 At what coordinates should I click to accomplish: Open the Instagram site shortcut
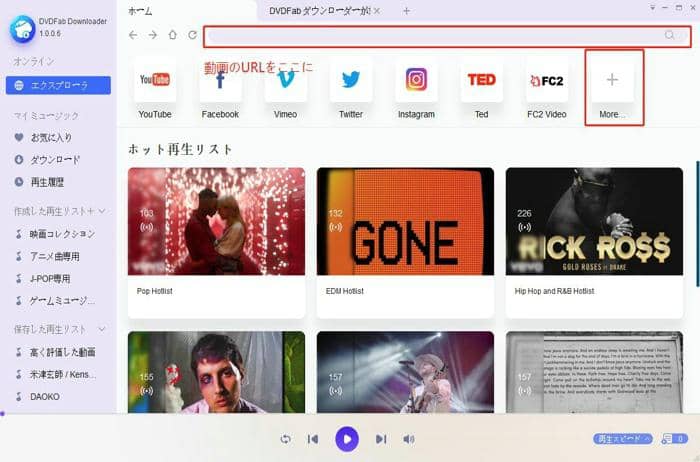tap(416, 80)
